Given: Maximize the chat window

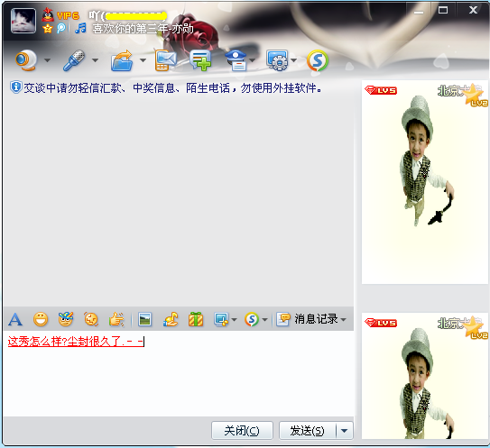Looking at the screenshot, I should point(443,11).
